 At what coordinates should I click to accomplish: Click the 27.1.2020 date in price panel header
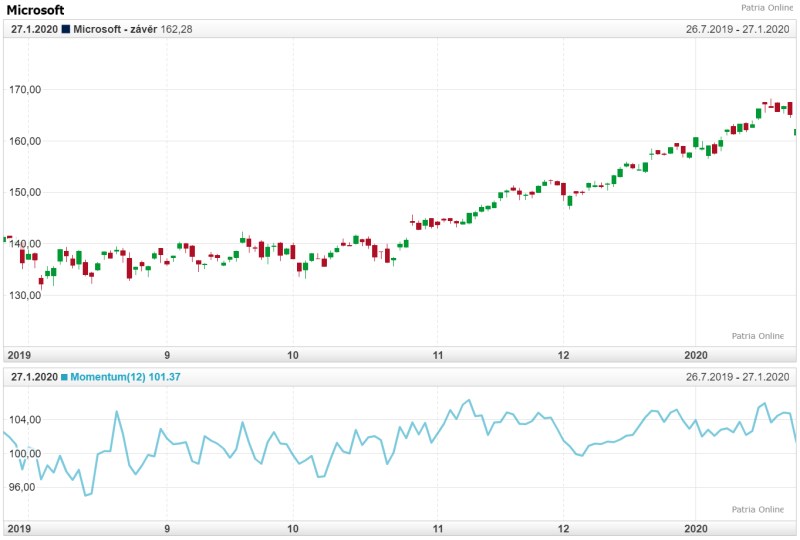(34, 29)
